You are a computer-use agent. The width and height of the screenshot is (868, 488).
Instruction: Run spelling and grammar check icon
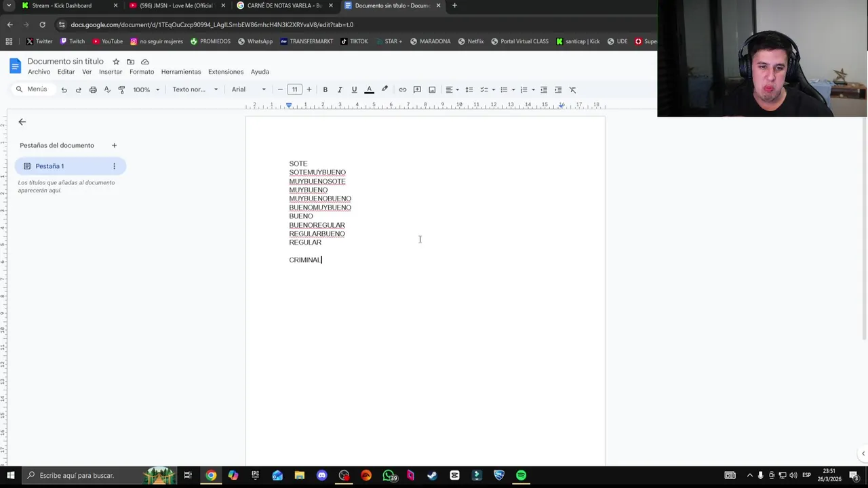[107, 89]
